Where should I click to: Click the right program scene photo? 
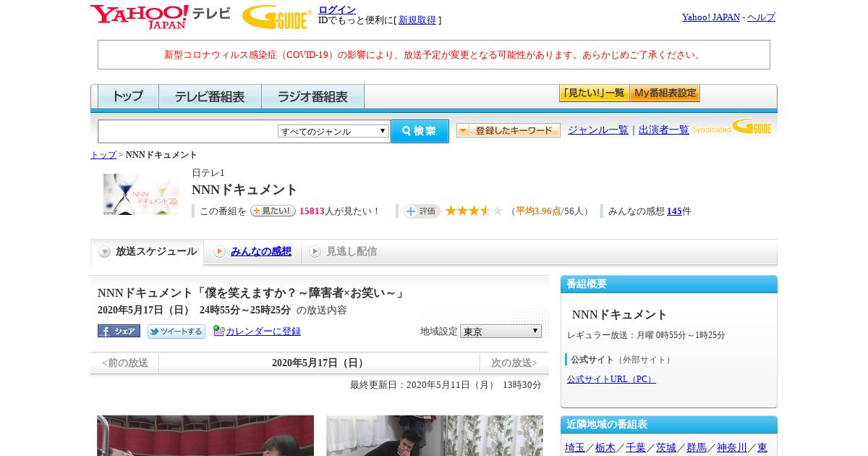tap(435, 436)
